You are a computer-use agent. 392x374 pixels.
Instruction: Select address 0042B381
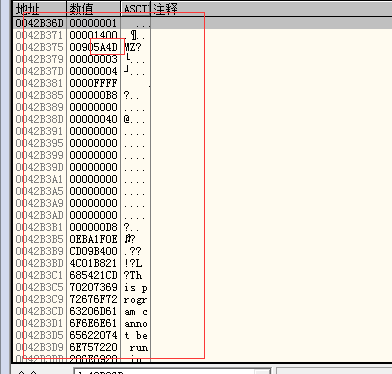pos(39,83)
